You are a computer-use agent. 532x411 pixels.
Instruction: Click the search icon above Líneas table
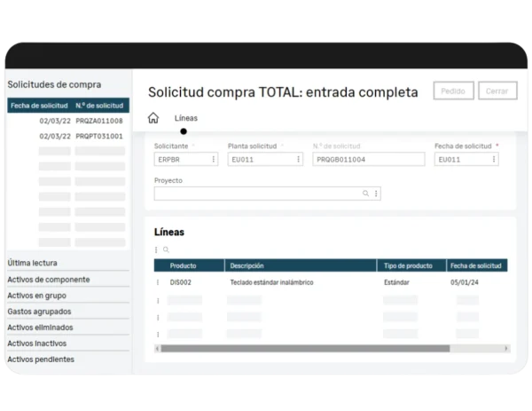tap(166, 250)
